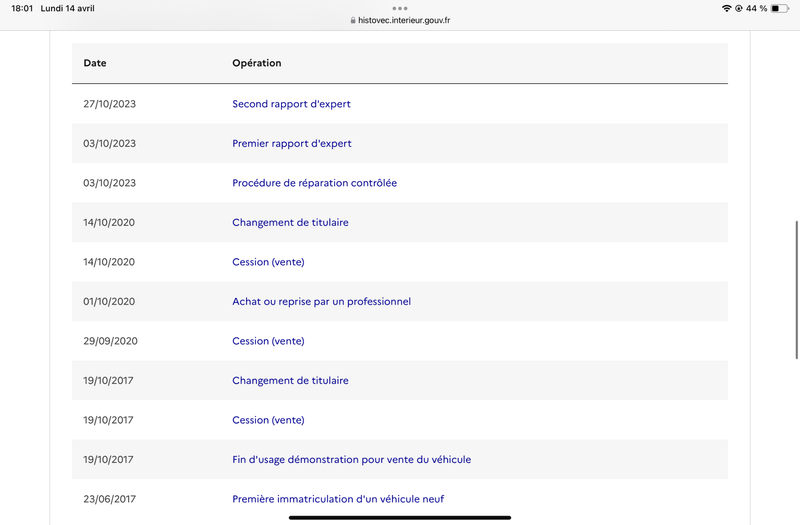Click the "Date" column header

pos(95,63)
